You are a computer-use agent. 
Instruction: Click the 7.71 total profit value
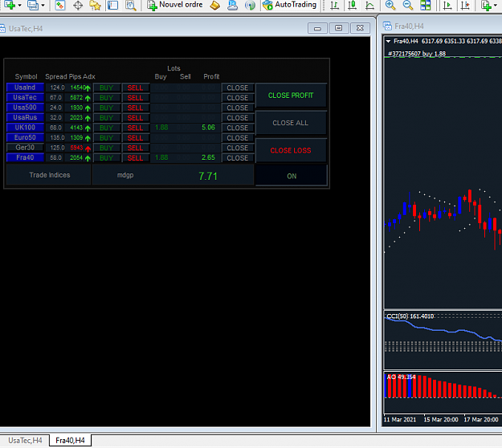coord(208,176)
